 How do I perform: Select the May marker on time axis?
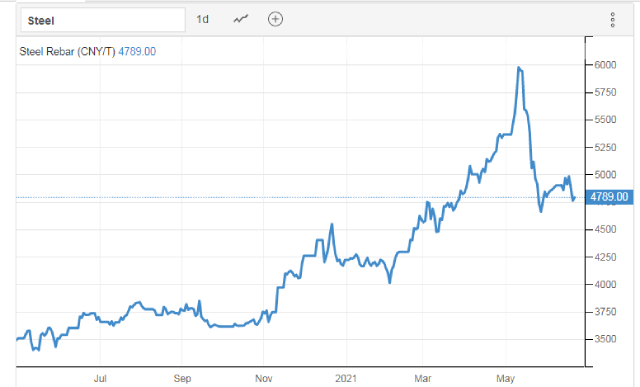pos(505,378)
